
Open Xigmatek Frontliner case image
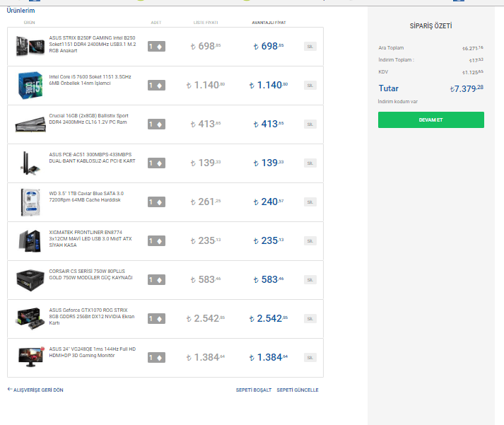(30, 241)
